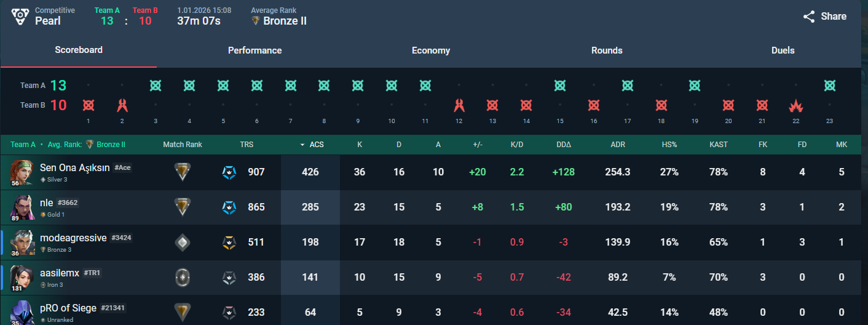Click match rank icon for aasilemx
Screen dimensions: 868x325
(182, 277)
